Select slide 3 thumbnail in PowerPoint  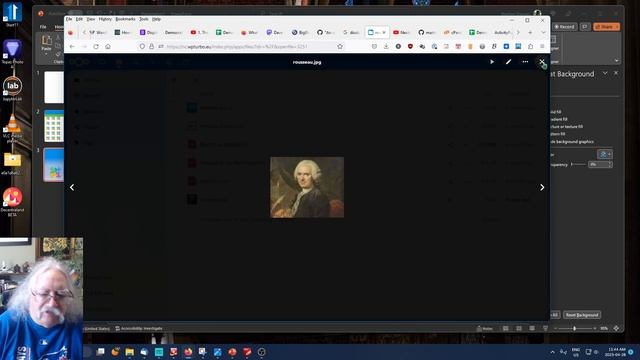pyautogui.click(x=54, y=165)
